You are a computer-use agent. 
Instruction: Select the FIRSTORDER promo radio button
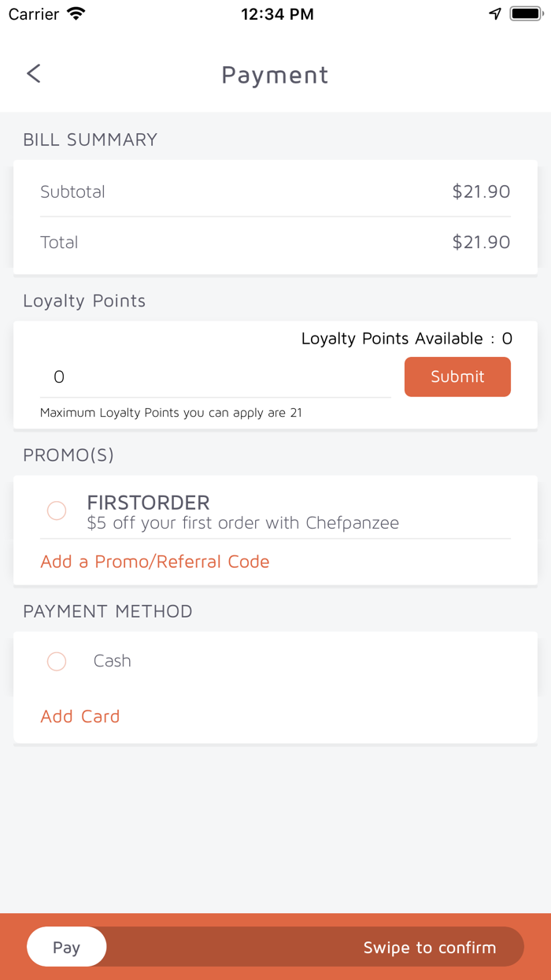pos(57,510)
